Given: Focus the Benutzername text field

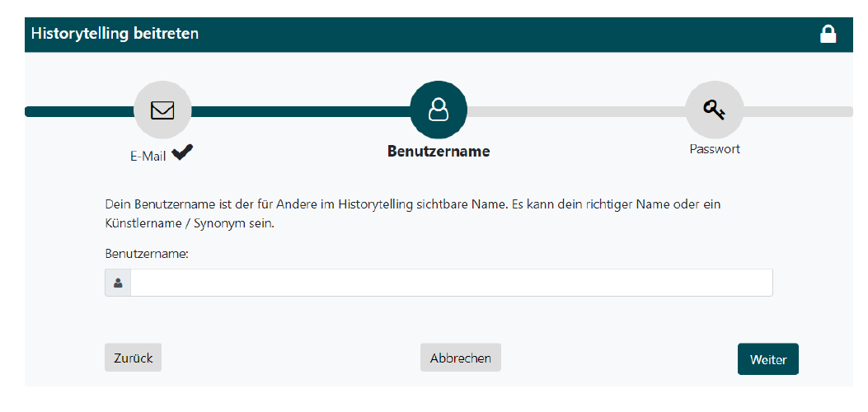Looking at the screenshot, I should [451, 283].
